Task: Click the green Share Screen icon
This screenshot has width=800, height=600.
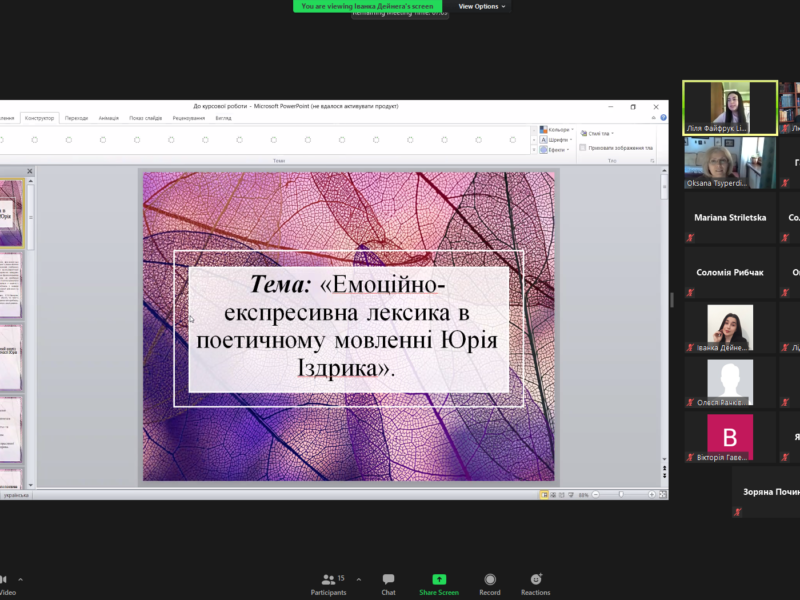Action: coord(439,580)
